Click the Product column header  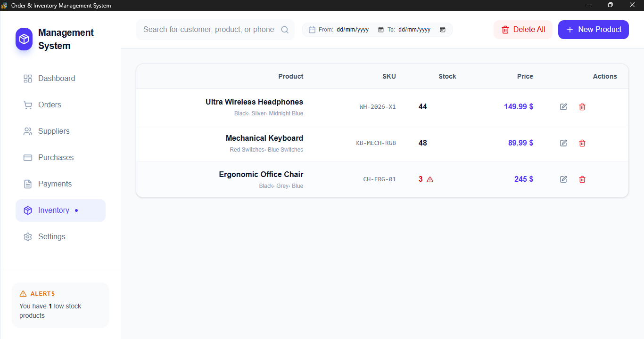coord(291,76)
